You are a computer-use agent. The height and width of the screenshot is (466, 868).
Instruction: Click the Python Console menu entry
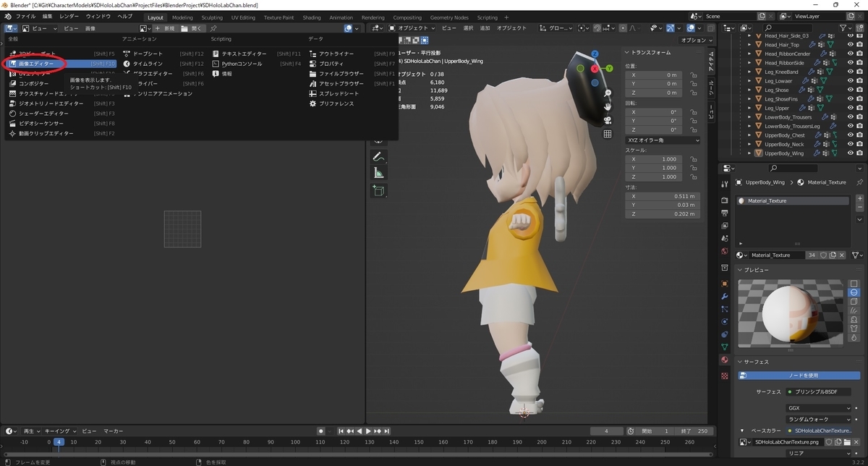click(x=242, y=64)
